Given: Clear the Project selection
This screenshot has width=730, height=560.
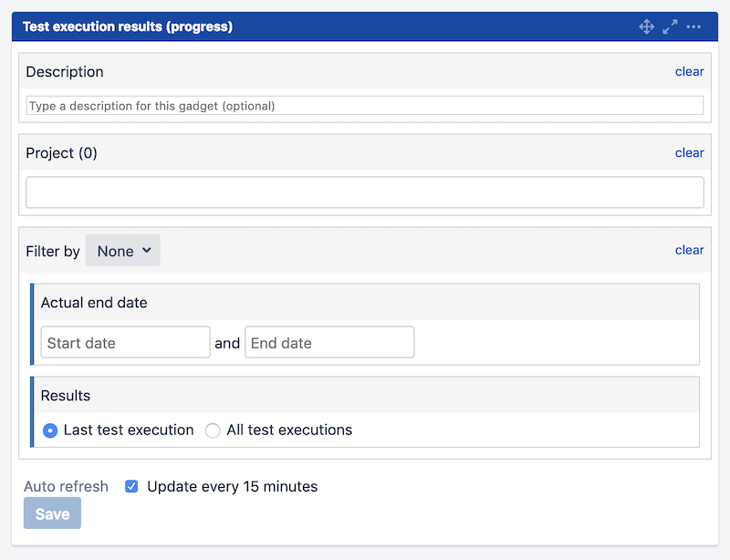Looking at the screenshot, I should [x=689, y=152].
